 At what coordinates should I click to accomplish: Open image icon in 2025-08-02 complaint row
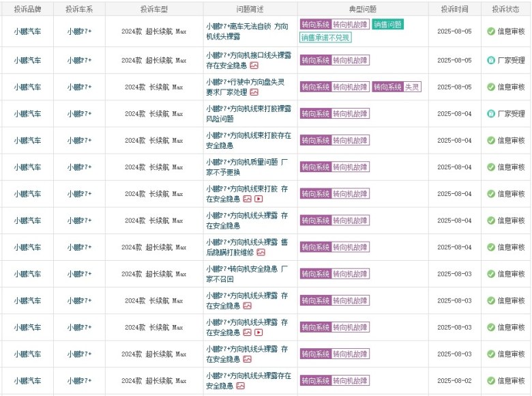click(x=241, y=386)
